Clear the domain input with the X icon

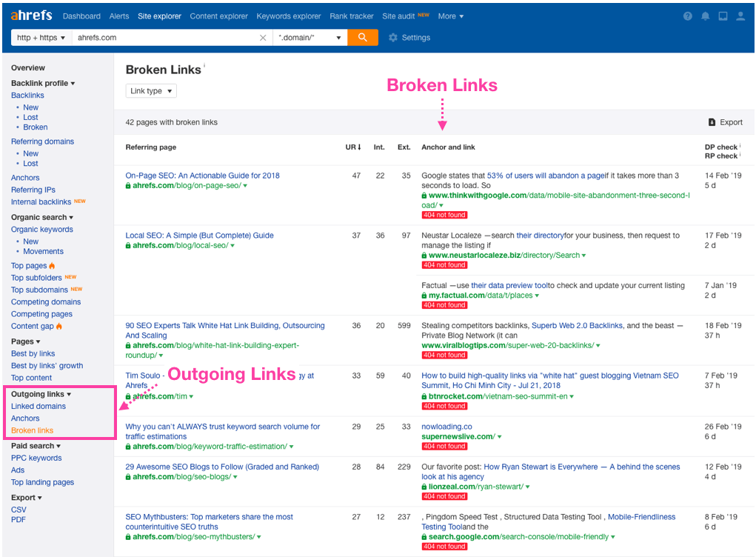click(x=263, y=36)
